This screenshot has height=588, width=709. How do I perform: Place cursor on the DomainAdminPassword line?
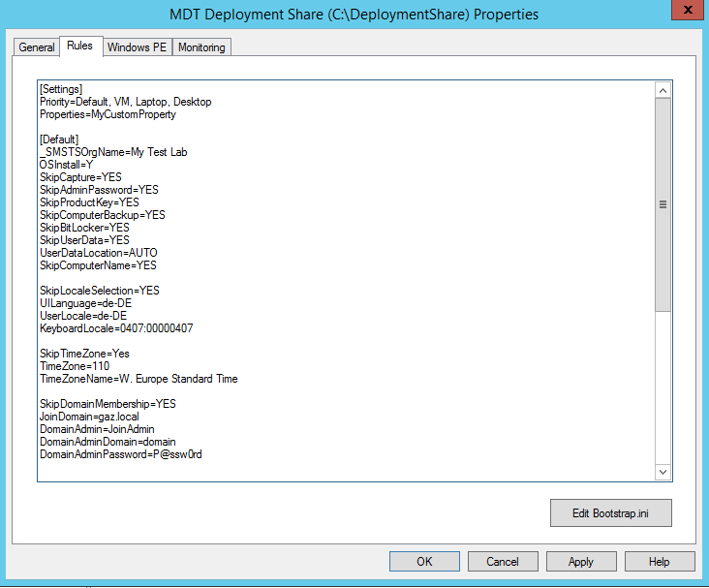click(120, 454)
